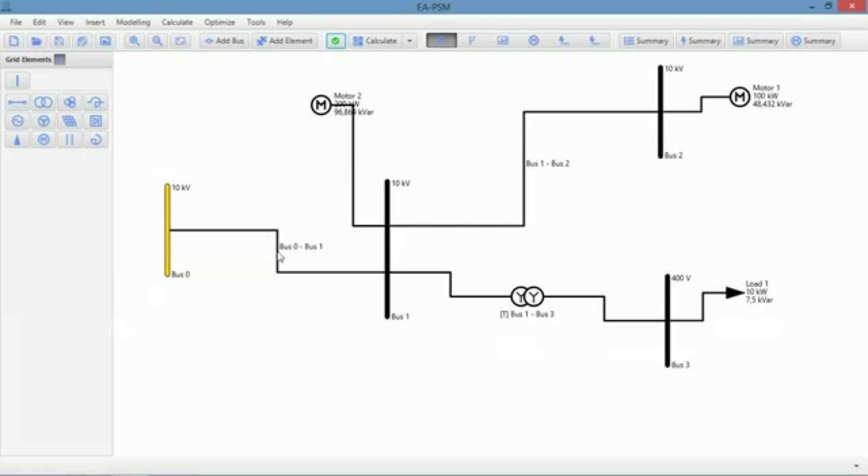Image resolution: width=868 pixels, height=476 pixels.
Task: Toggle the green check validation button
Action: pos(335,41)
